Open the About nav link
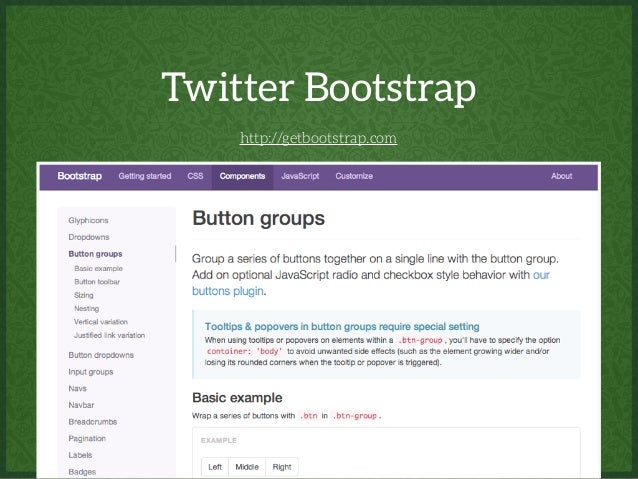Viewport: 638px width, 479px height. [x=562, y=176]
